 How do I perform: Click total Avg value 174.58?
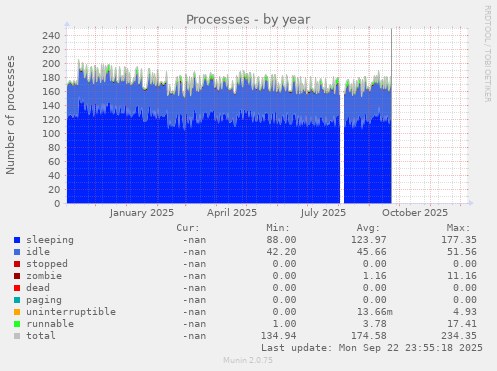click(369, 336)
